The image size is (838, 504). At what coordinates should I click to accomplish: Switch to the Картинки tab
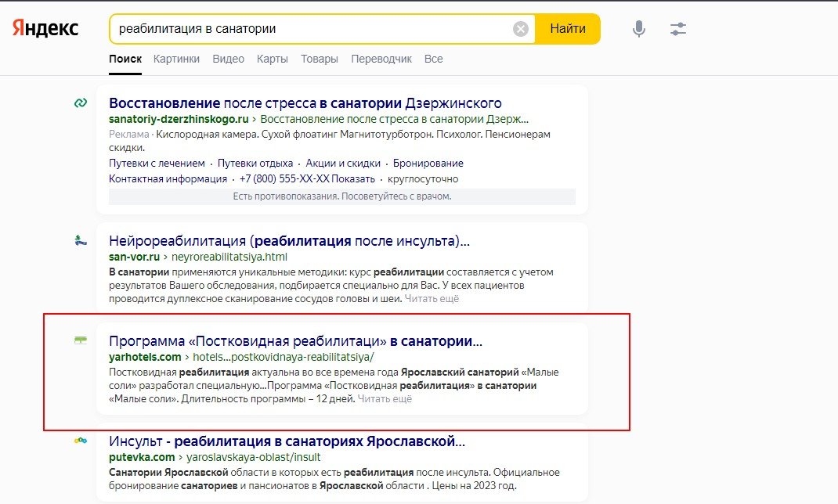pos(176,59)
